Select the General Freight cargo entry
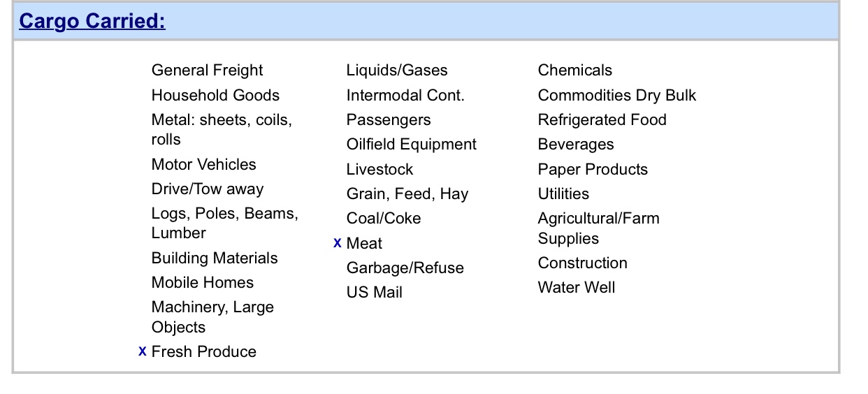868x394 pixels. [x=207, y=71]
